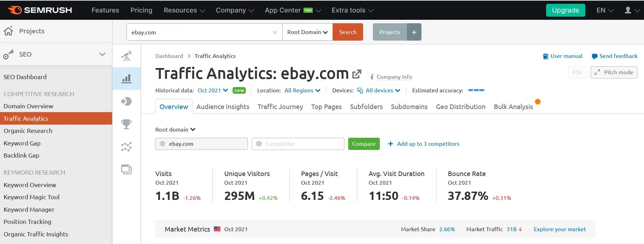The width and height of the screenshot is (644, 244).
Task: Open external link icon beside ebay.com title
Action: click(357, 74)
